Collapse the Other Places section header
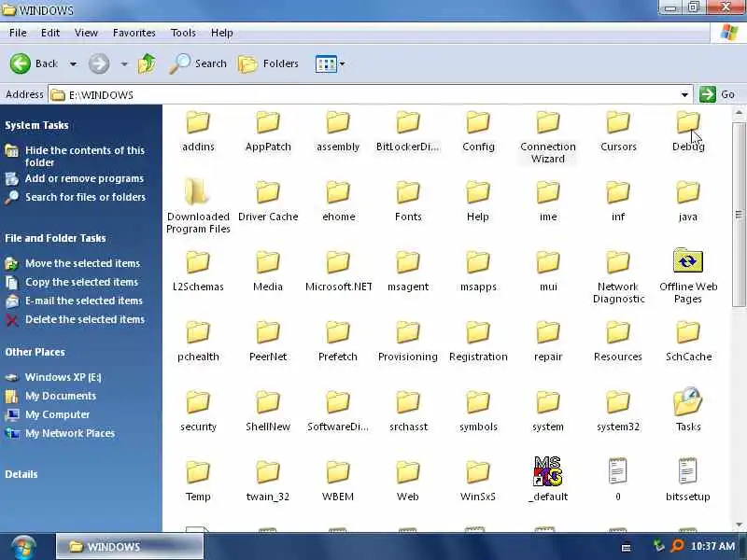The image size is (747, 560). pyautogui.click(x=35, y=353)
